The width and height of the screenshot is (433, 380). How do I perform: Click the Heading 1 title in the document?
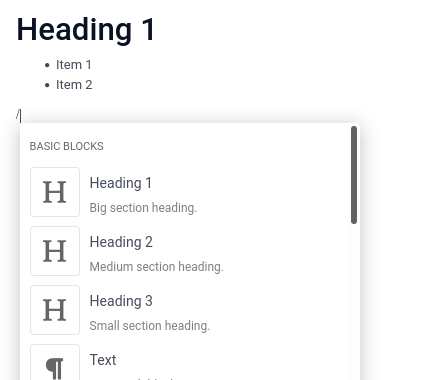[86, 30]
